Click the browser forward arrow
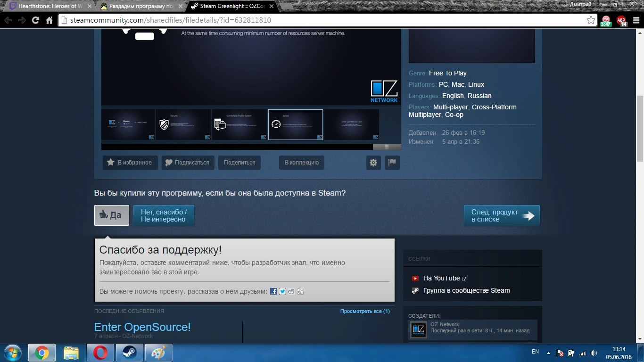The width and height of the screenshot is (644, 362). tap(22, 20)
